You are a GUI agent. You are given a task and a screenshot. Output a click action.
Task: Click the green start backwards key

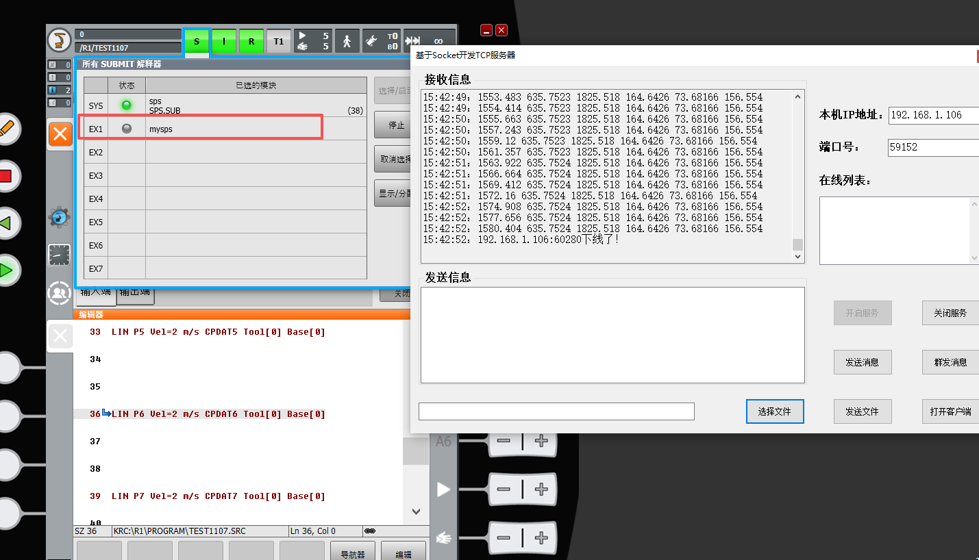(x=5, y=223)
